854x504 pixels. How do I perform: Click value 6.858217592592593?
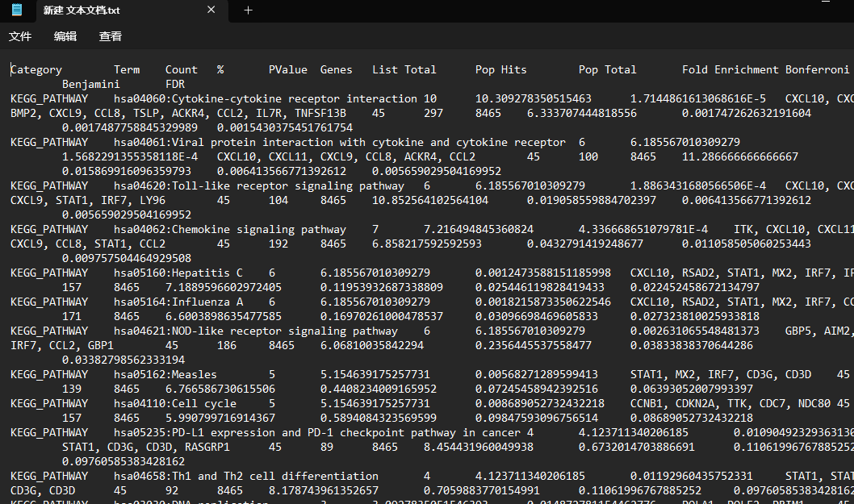click(427, 244)
